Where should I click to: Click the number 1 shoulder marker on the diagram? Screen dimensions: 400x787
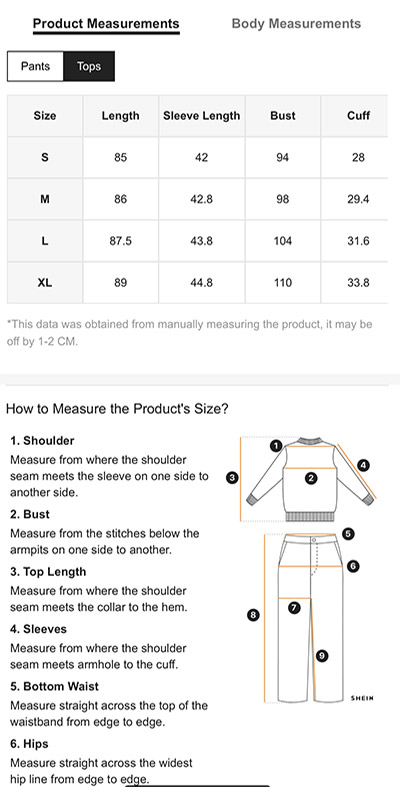275,446
